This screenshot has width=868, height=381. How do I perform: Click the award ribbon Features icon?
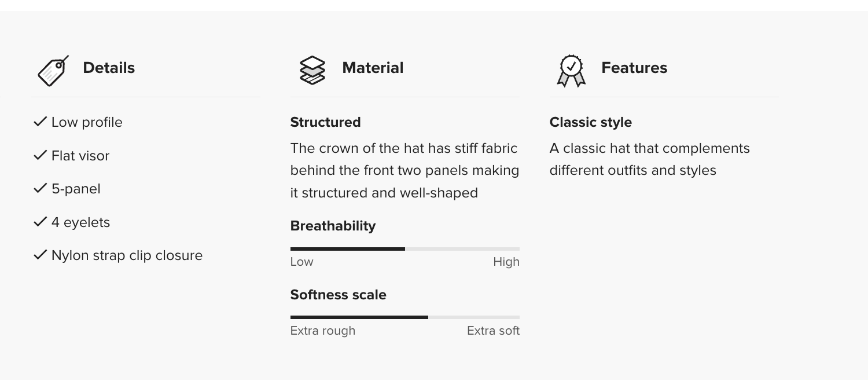pyautogui.click(x=571, y=71)
